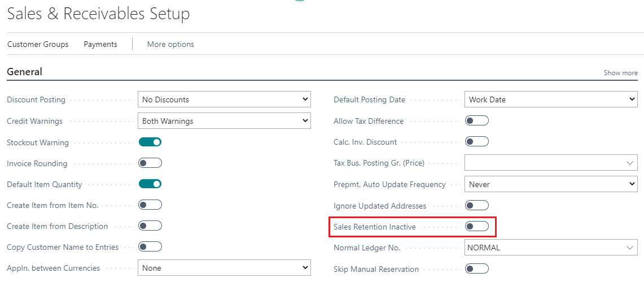Turn on Allow Tax Difference toggle
Viewport: 644px width, 286px height.
click(477, 120)
